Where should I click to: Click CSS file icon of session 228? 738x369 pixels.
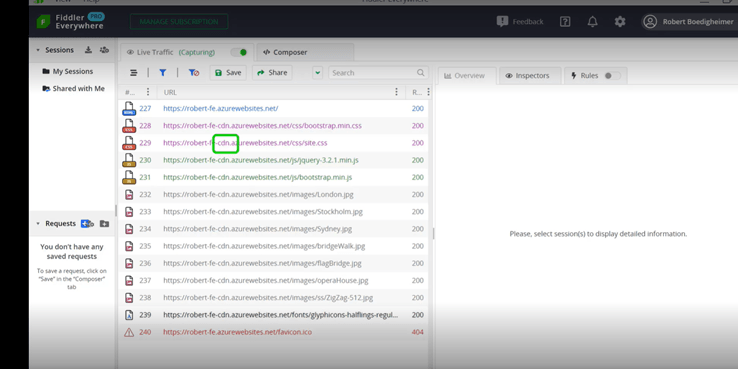click(x=129, y=126)
